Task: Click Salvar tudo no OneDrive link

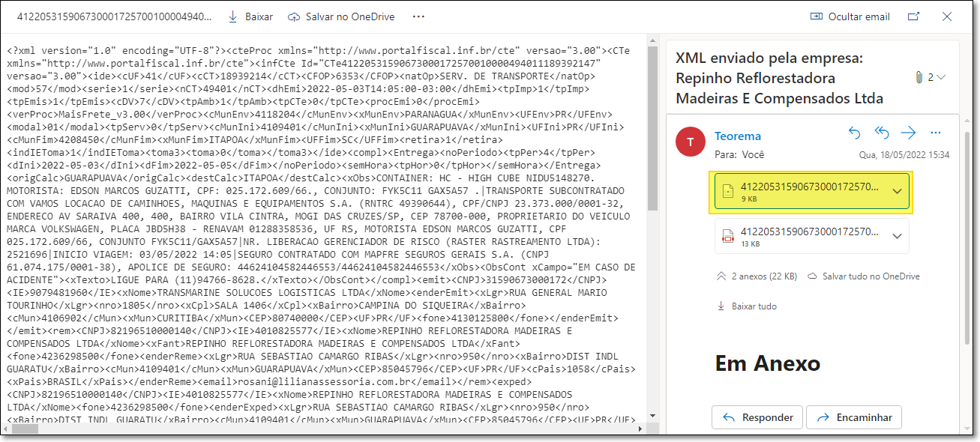Action: click(x=863, y=276)
